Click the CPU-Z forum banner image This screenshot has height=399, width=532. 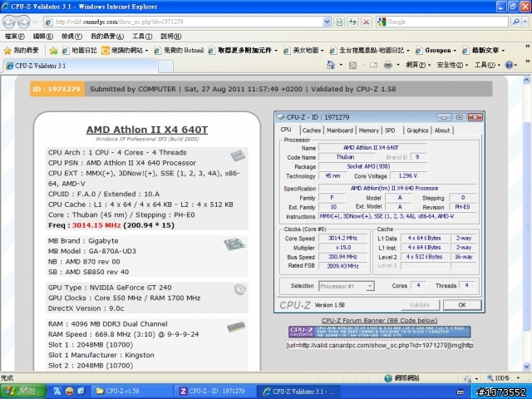[x=379, y=332]
